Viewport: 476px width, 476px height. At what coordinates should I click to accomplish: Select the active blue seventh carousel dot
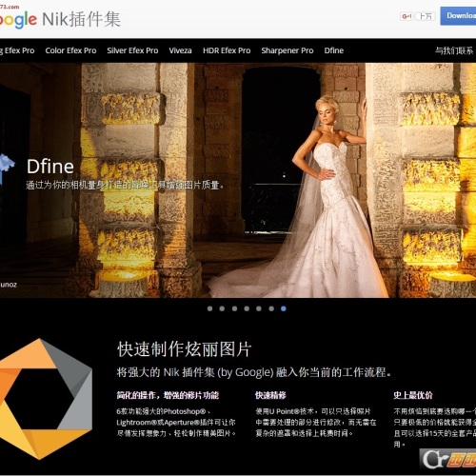coord(284,308)
